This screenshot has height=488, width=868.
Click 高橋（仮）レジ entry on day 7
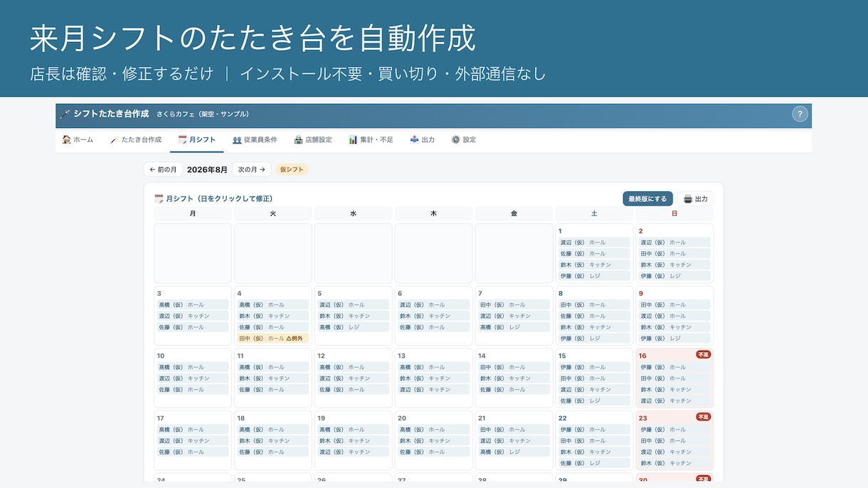514,327
